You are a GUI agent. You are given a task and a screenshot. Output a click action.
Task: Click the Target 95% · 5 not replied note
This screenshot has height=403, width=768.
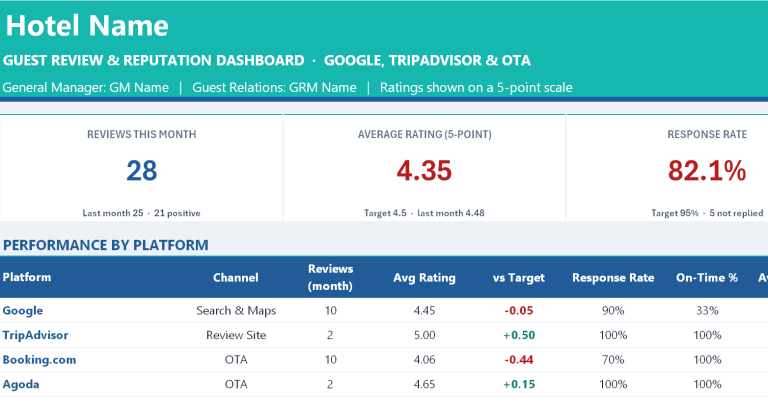[x=707, y=213]
